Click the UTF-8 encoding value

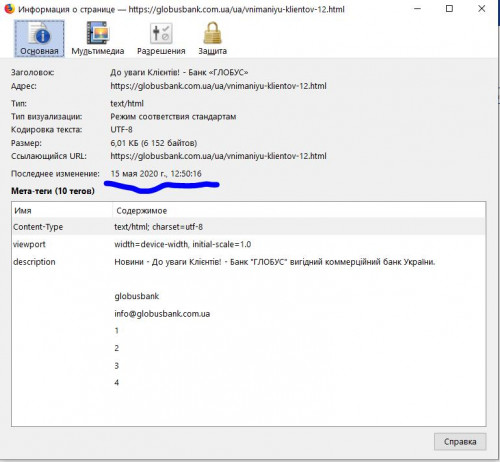coord(121,130)
